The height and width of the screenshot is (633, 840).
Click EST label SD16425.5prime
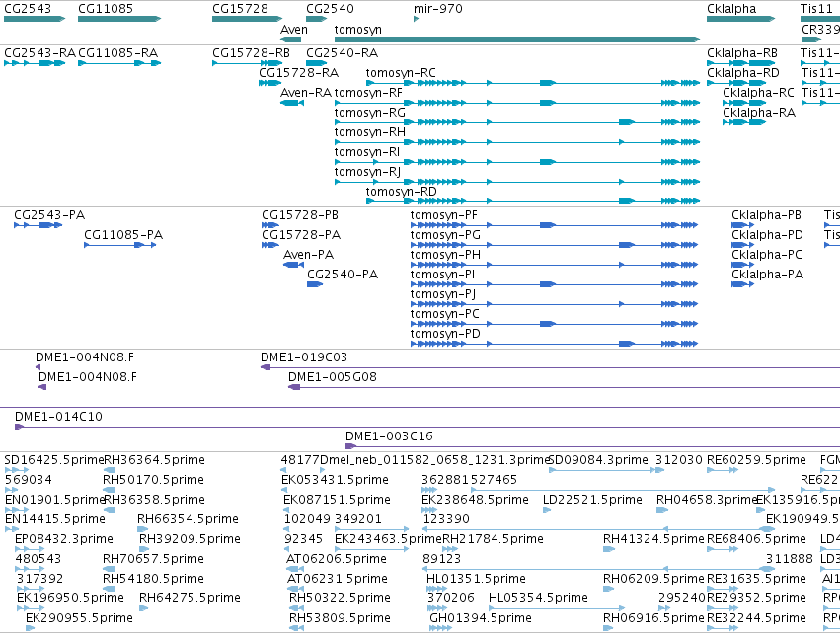(53, 460)
